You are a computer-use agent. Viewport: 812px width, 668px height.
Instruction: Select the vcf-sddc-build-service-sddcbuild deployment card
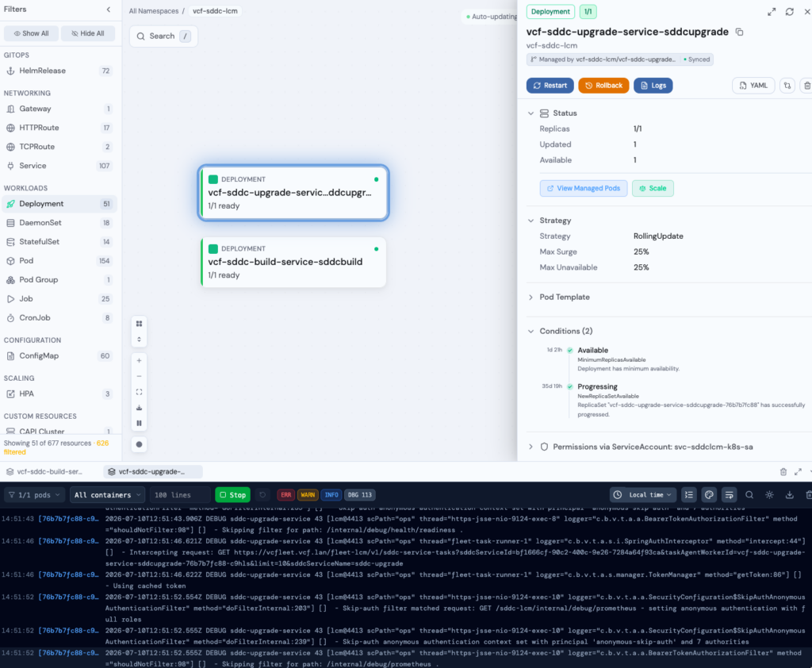[293, 263]
